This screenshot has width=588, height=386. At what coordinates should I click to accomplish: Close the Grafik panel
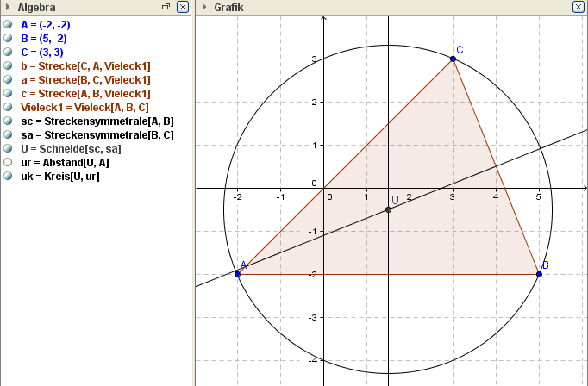[579, 7]
